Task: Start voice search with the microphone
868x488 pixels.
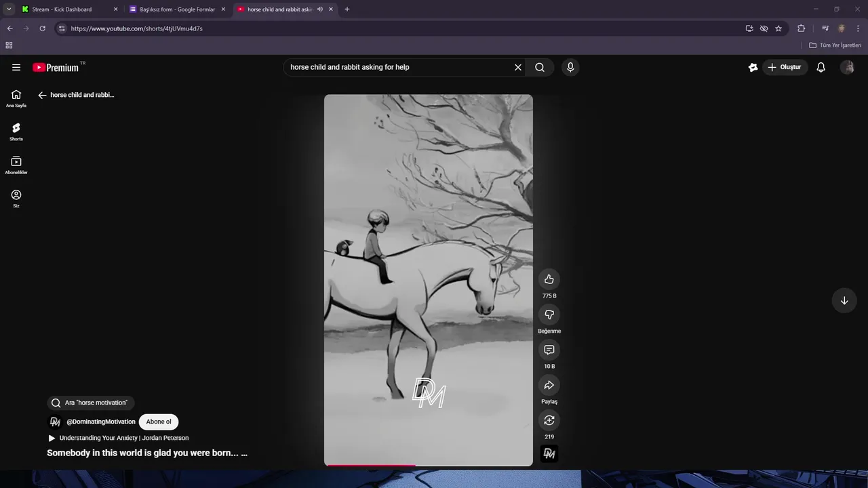Action: tap(570, 67)
